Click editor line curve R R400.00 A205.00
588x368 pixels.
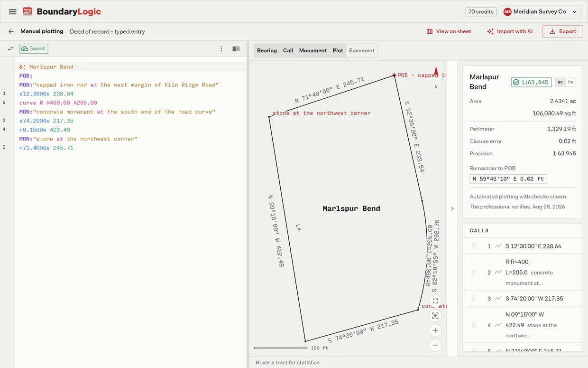(x=58, y=103)
